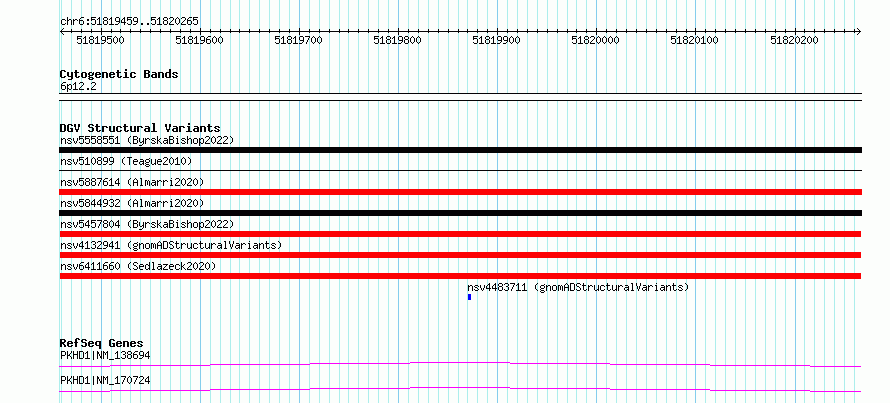Screen dimensions: 890x403
Task: Click the small blue nsv4483711 variant marker
Action: 469,297
